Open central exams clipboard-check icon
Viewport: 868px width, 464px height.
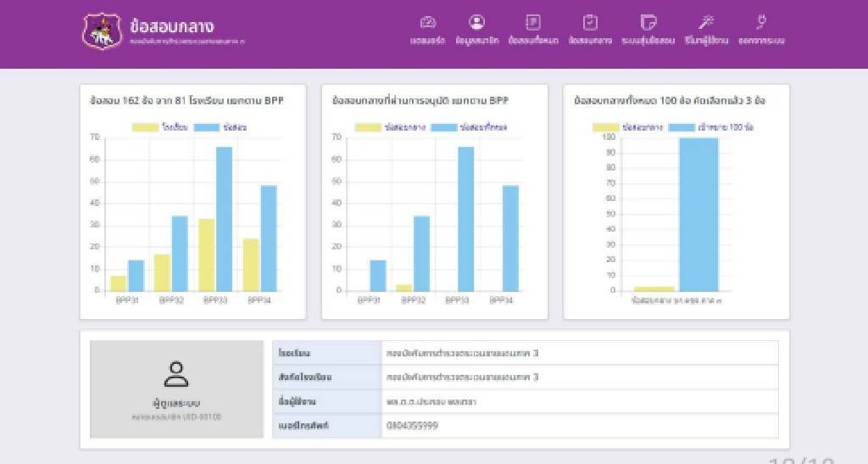[591, 23]
